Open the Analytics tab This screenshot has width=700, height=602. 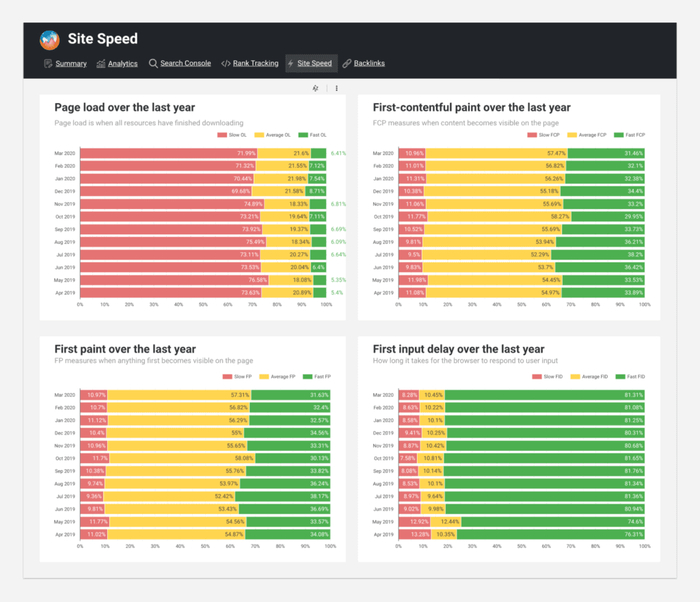coord(123,64)
